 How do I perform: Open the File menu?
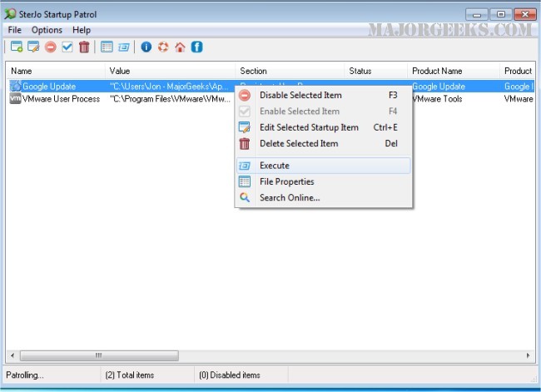click(14, 30)
